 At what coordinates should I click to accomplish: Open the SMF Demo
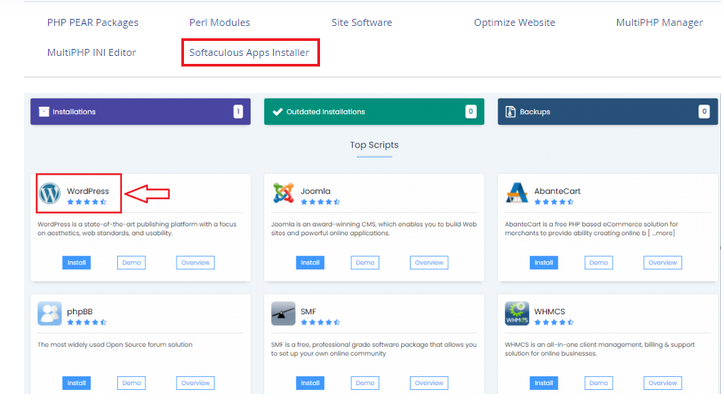pyautogui.click(x=365, y=383)
